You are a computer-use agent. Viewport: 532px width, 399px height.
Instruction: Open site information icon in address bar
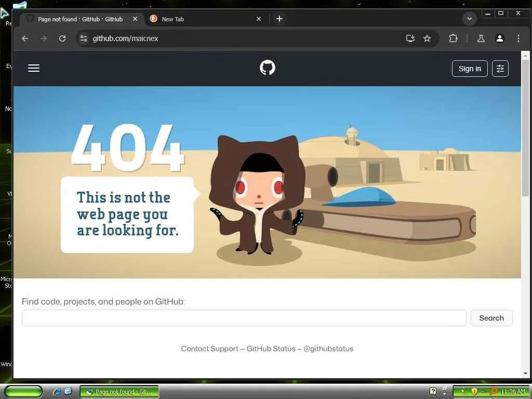tap(84, 38)
